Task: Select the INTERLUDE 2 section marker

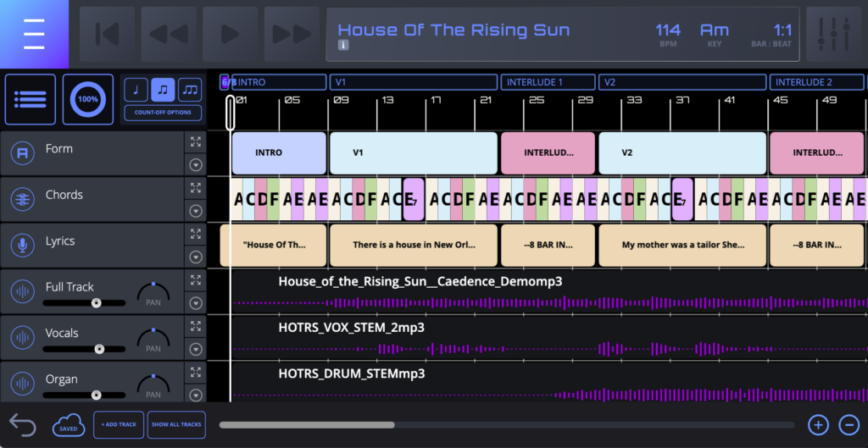Action: (817, 82)
